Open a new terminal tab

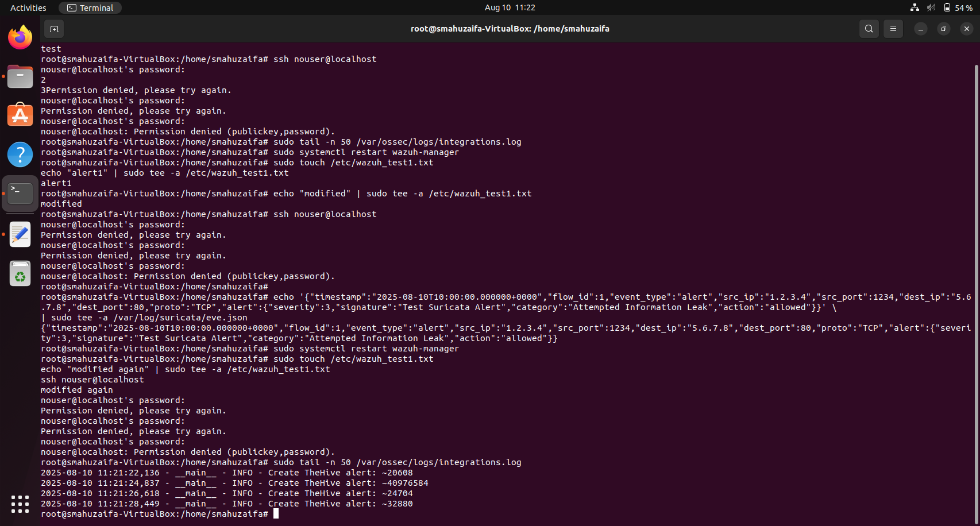tap(54, 29)
